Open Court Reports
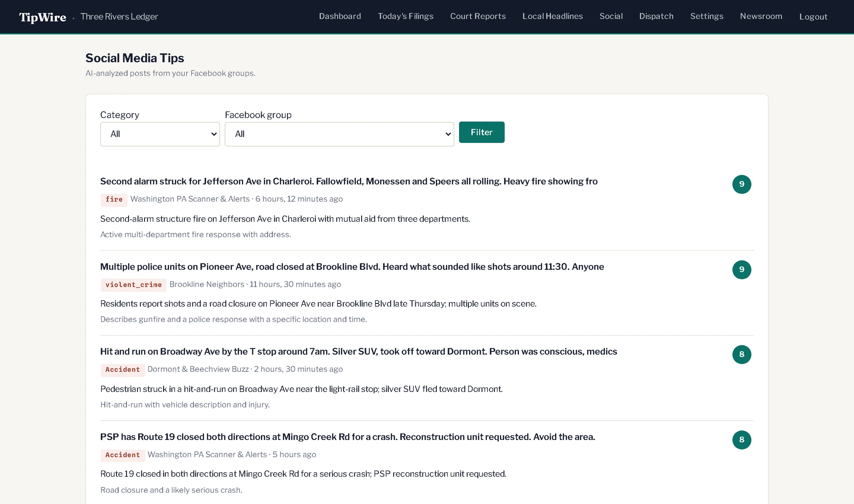854x504 pixels. pyautogui.click(x=478, y=16)
